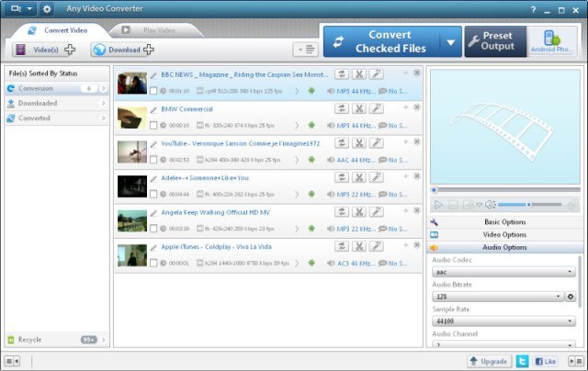
Task: Remove the YouTube Veronique Sanson item with X
Action: pos(416,141)
